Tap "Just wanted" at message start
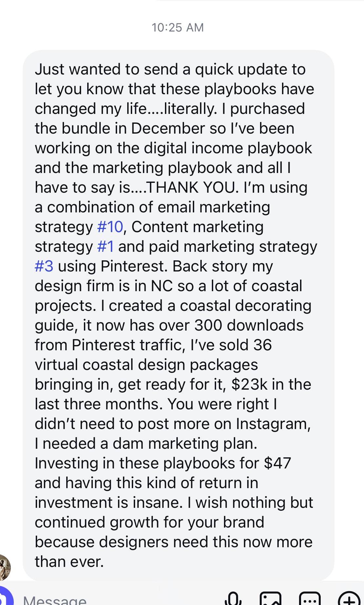364x605 pixels. (x=78, y=69)
